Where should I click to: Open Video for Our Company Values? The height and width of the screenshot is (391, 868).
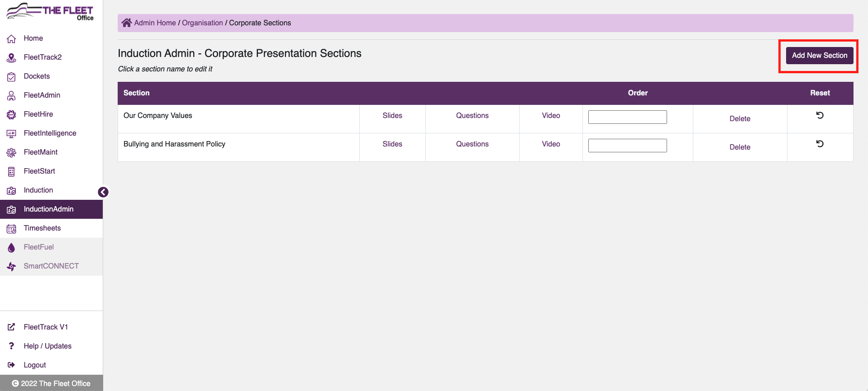pos(551,116)
